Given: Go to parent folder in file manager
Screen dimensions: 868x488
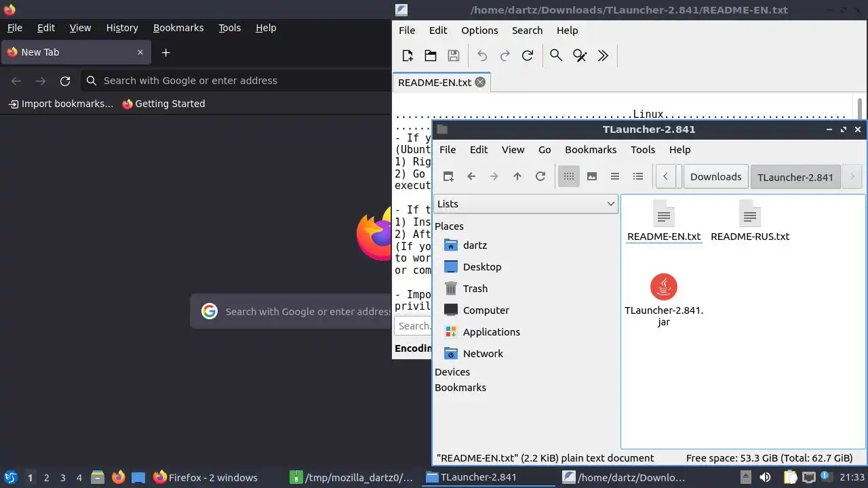Looking at the screenshot, I should point(517,176).
